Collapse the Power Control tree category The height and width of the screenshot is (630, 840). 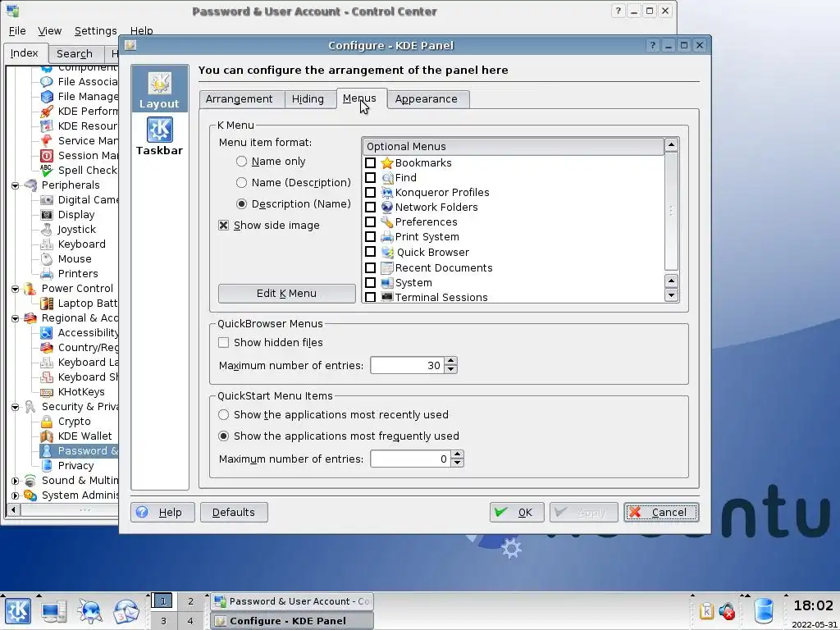click(15, 289)
